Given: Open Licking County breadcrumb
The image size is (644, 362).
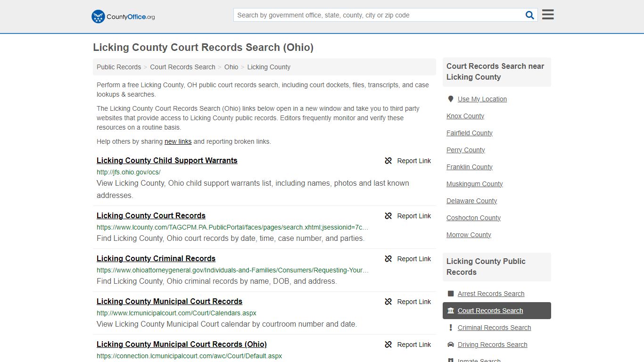Looking at the screenshot, I should point(269,67).
